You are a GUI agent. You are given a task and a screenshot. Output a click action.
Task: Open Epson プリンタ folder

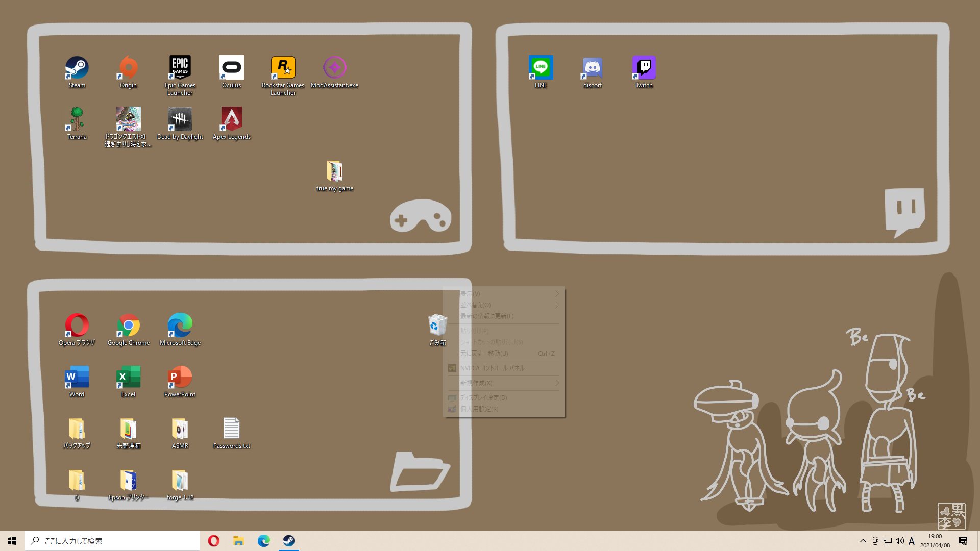pos(128,481)
